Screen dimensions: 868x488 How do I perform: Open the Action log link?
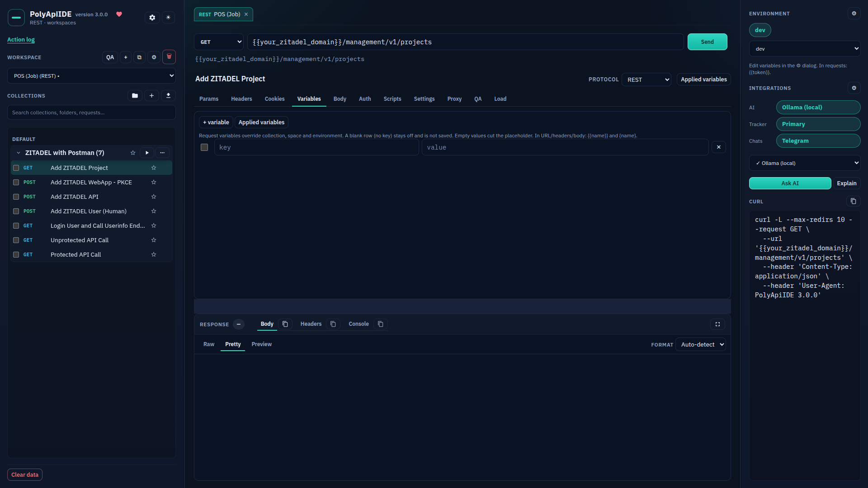pyautogui.click(x=21, y=40)
